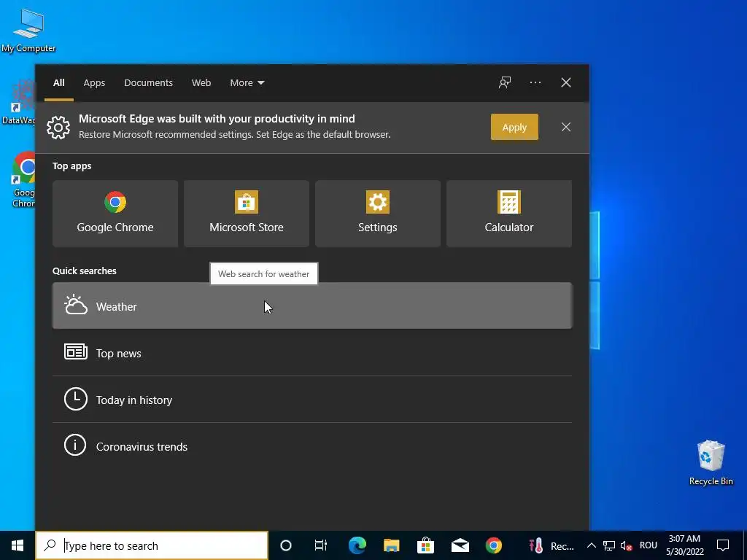Switch to the Rec... app on taskbar
Screen dimensions: 747x560
click(551, 545)
